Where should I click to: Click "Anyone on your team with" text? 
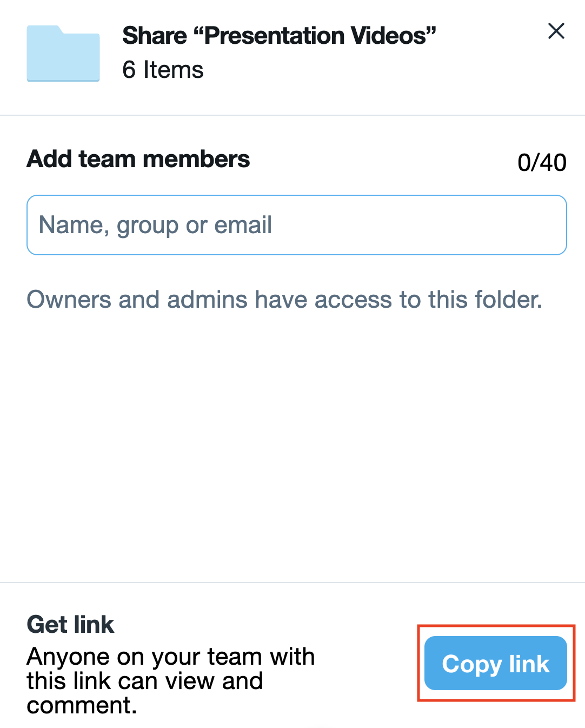click(x=170, y=657)
